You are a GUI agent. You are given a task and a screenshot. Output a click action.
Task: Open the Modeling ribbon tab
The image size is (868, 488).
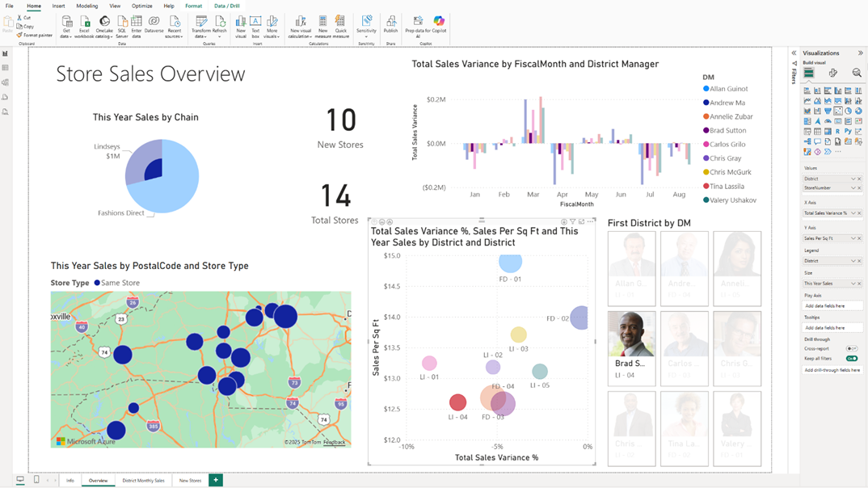point(86,6)
